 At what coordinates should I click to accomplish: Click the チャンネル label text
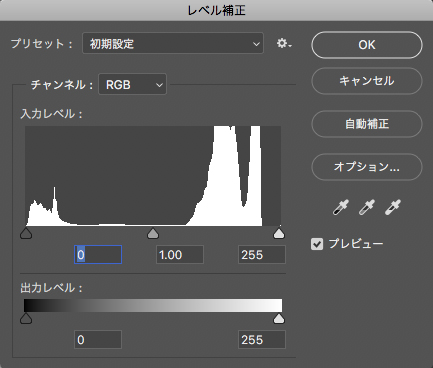[x=62, y=85]
